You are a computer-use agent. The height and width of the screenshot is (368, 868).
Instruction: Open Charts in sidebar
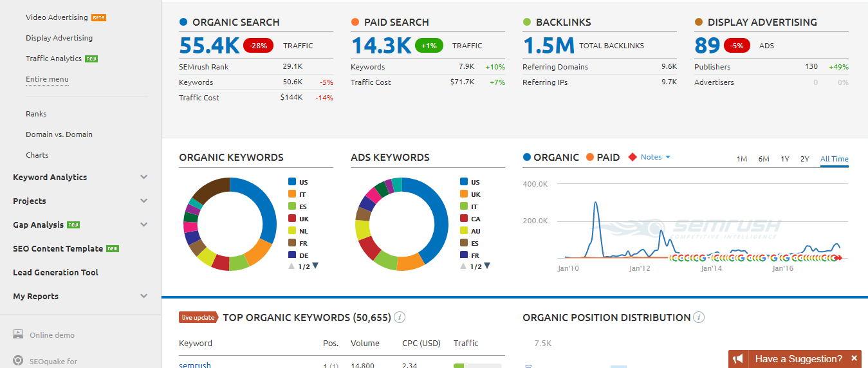coord(37,155)
